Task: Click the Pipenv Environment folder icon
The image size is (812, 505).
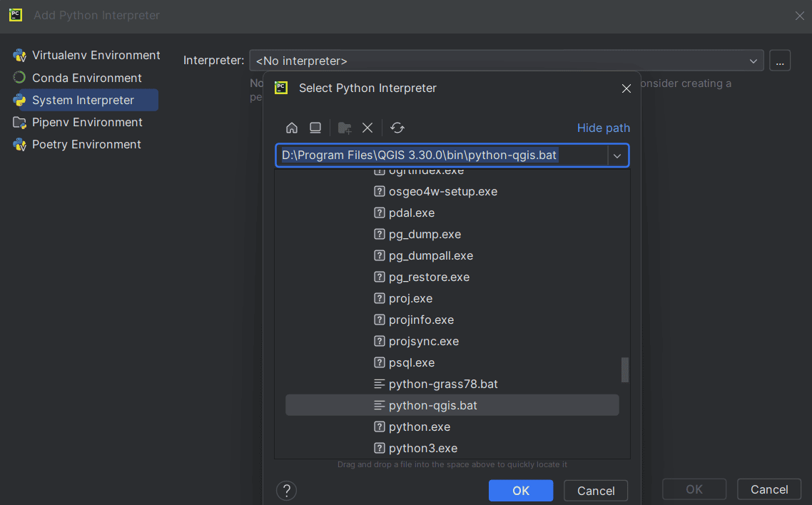Action: coord(20,122)
